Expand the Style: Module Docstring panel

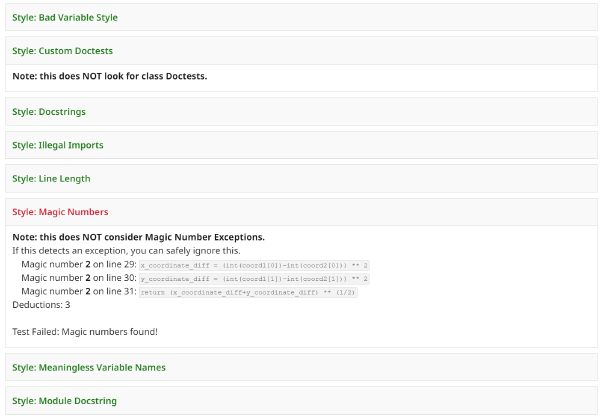(x=64, y=400)
